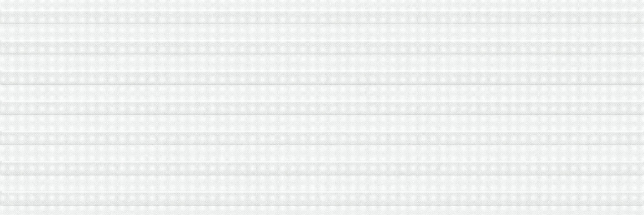Viewport: 644px width, 215px height.
Task: Click the white band between fifth and sixth gray bands
Action: pyautogui.click(x=322, y=153)
